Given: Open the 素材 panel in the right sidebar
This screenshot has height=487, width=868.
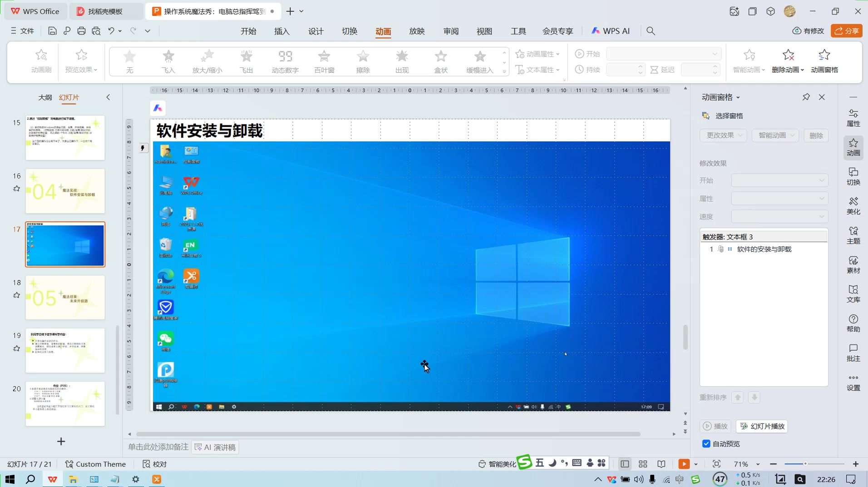Looking at the screenshot, I should 853,264.
